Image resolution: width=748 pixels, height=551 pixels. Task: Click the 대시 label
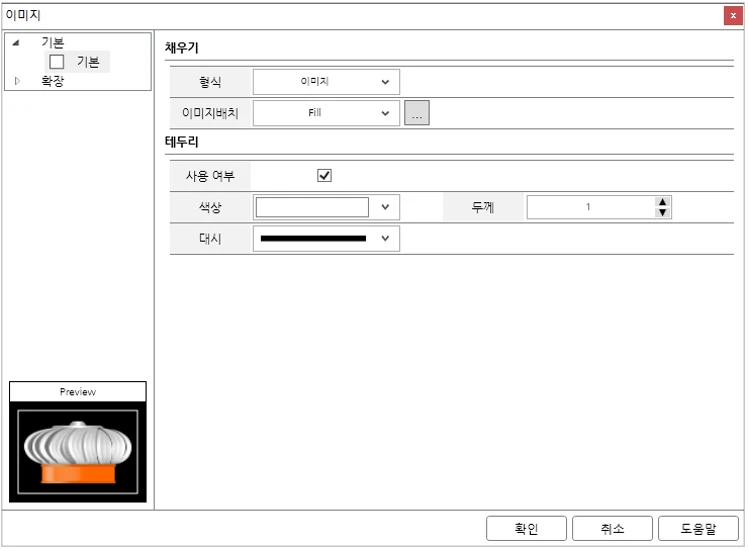(x=210, y=239)
